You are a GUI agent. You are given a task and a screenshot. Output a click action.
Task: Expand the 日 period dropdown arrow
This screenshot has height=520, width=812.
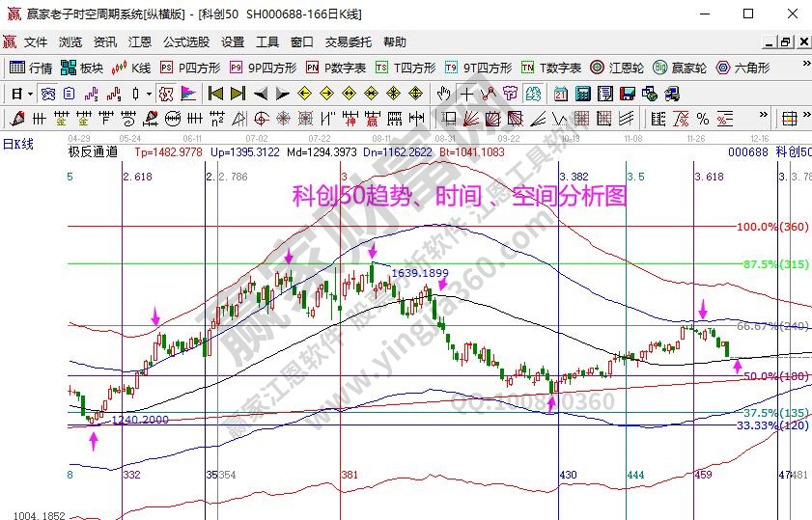(x=30, y=94)
